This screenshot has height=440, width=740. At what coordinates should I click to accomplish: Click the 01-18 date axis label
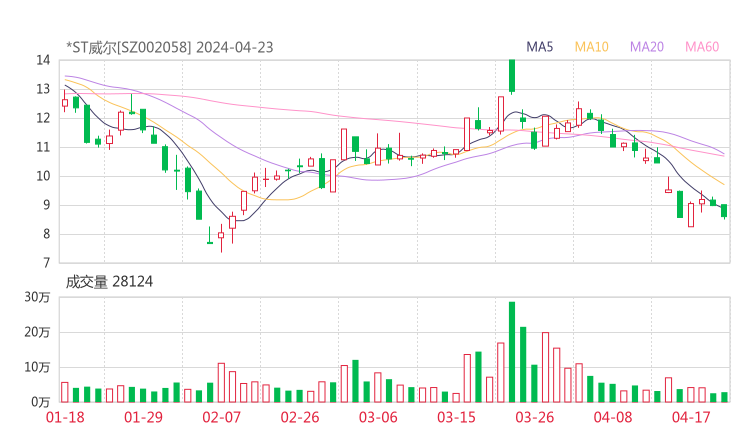coord(65,417)
